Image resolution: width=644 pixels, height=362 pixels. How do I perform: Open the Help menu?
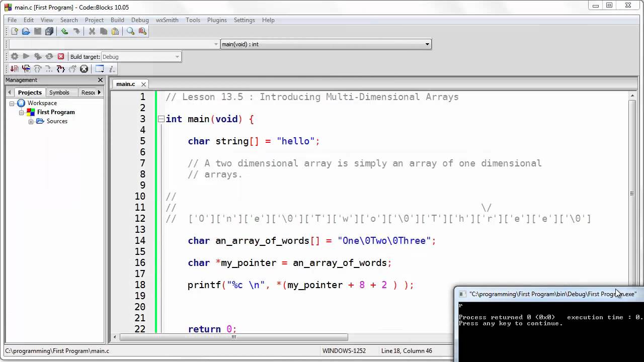tap(268, 20)
